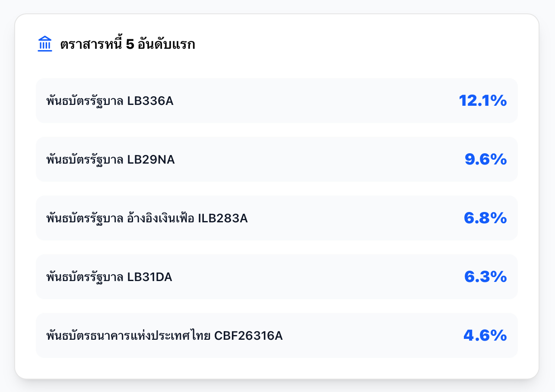This screenshot has height=392, width=555.
Task: Click the blue building icon next to the title
Action: [x=45, y=44]
